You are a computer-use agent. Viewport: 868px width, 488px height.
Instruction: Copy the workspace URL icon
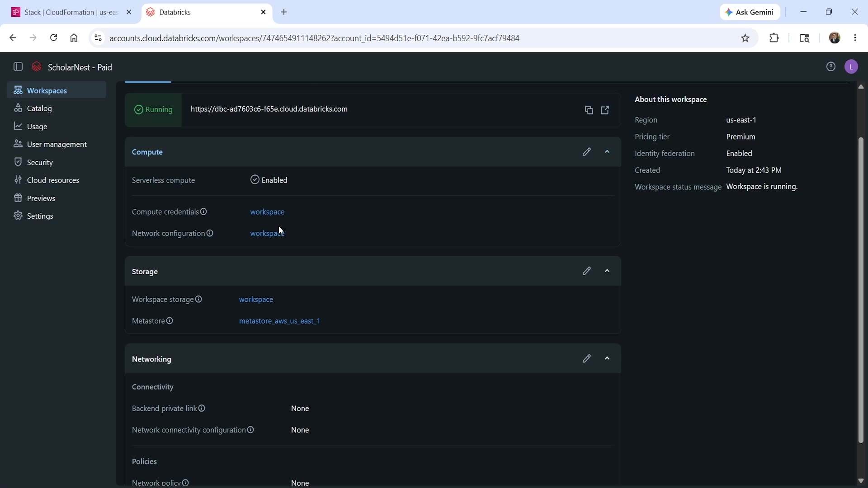[589, 110]
